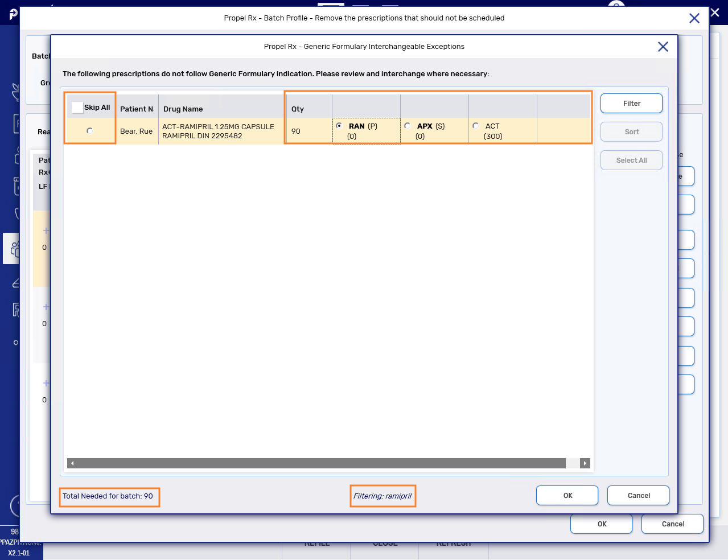
Task: Click the Qty column header
Action: [x=298, y=109]
